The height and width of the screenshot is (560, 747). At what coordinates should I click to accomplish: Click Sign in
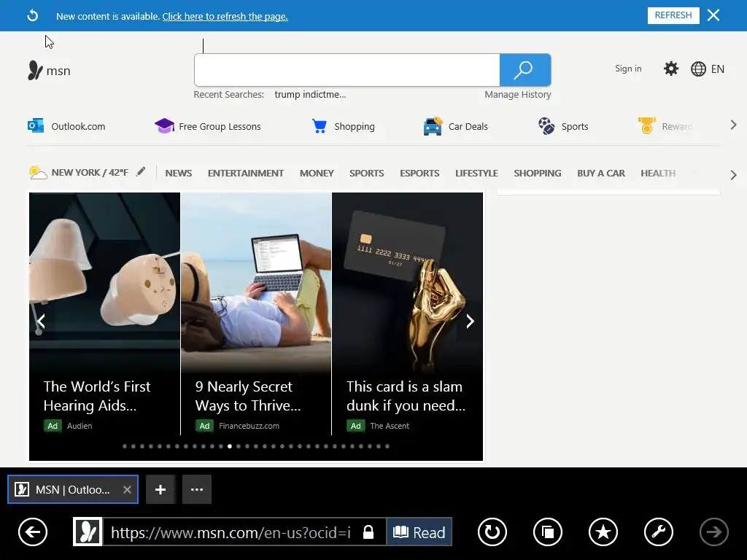(628, 69)
